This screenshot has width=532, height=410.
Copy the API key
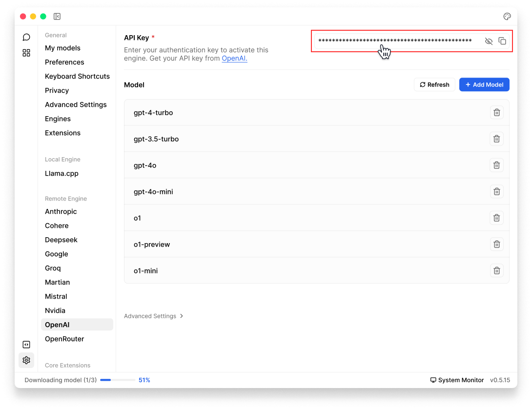pos(502,41)
